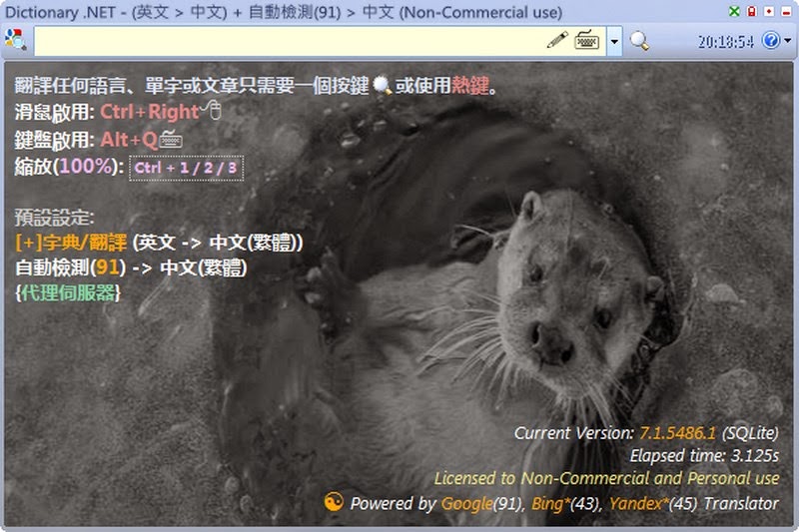
Task: Click the red dot icon in title bar
Action: (769, 11)
